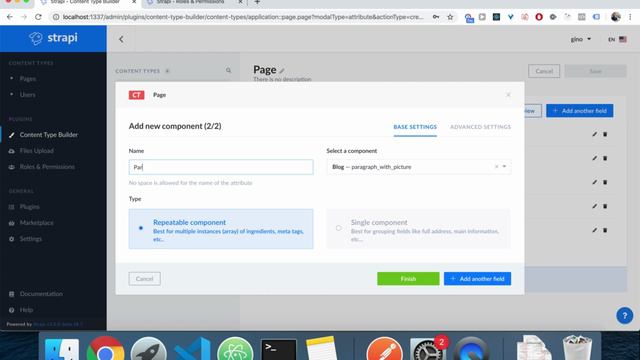Open Finder from the dock

62,349
